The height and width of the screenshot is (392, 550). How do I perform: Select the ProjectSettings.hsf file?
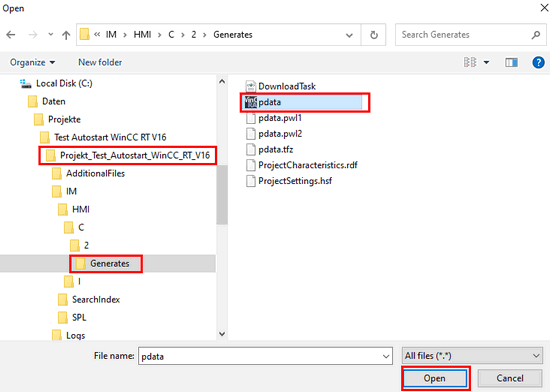(x=295, y=181)
